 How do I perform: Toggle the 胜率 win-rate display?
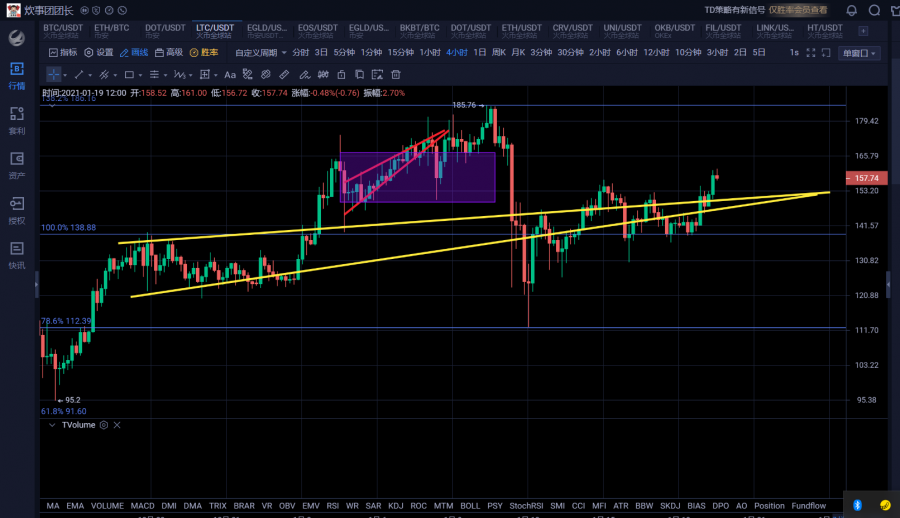point(204,52)
